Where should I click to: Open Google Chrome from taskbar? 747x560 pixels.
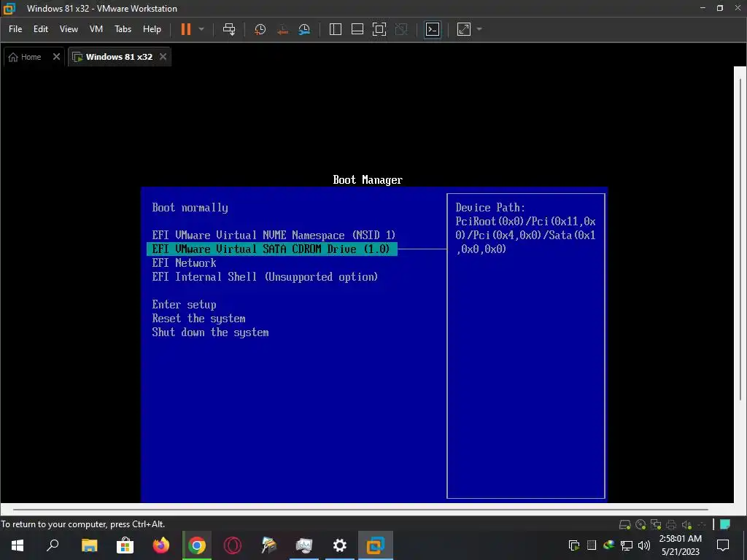pyautogui.click(x=197, y=545)
